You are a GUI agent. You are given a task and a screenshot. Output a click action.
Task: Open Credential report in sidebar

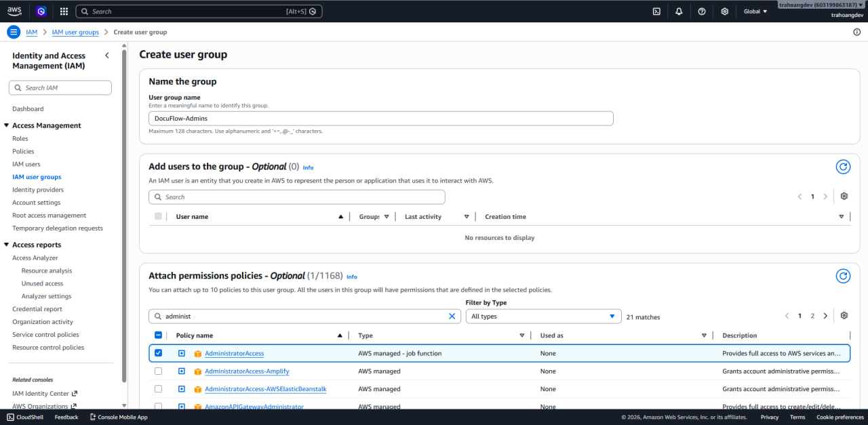click(37, 309)
